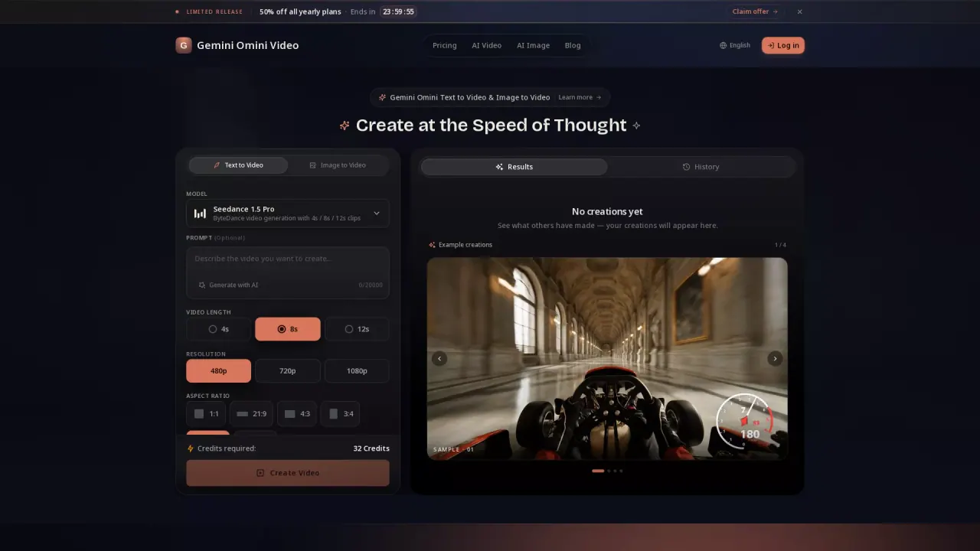Go to next example creation

click(x=775, y=358)
